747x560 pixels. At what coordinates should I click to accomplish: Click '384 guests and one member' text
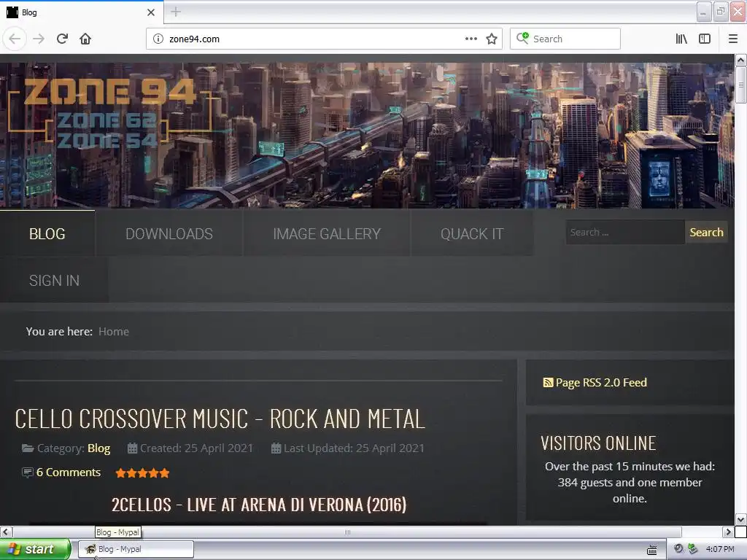click(630, 483)
